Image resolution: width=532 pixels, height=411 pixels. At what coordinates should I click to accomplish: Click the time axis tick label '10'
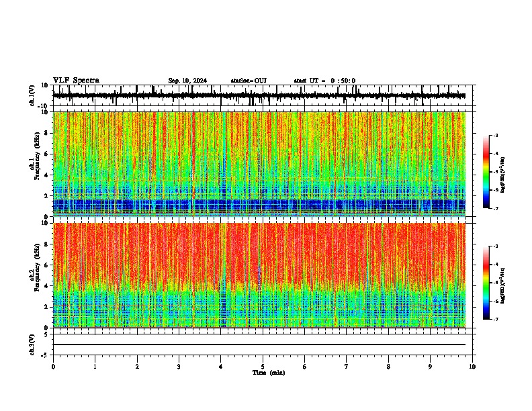tap(472, 367)
